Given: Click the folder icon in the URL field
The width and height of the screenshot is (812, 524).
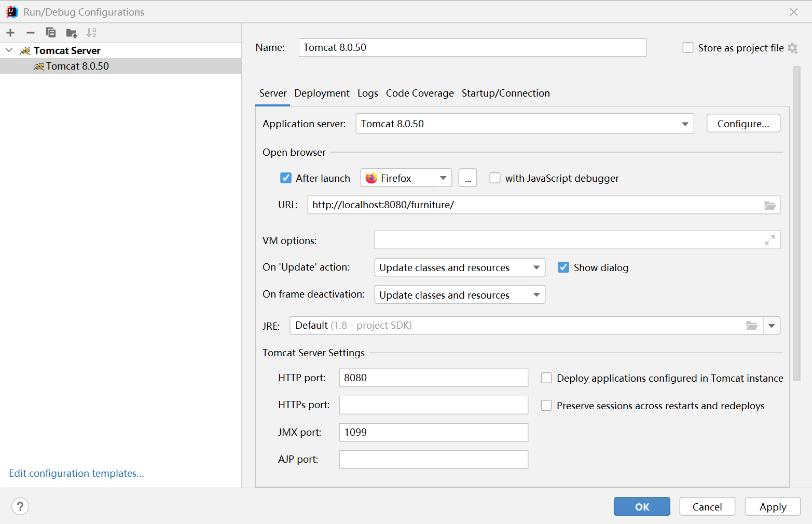Looking at the screenshot, I should point(770,205).
